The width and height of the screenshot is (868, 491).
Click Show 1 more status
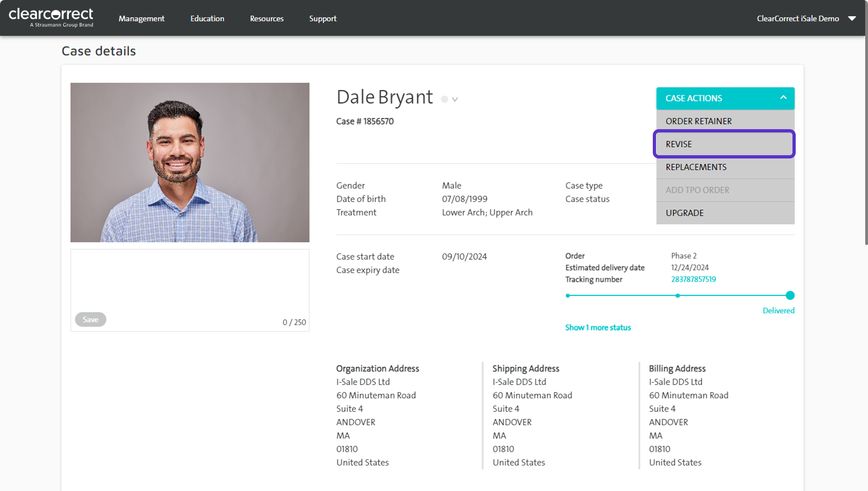(597, 327)
